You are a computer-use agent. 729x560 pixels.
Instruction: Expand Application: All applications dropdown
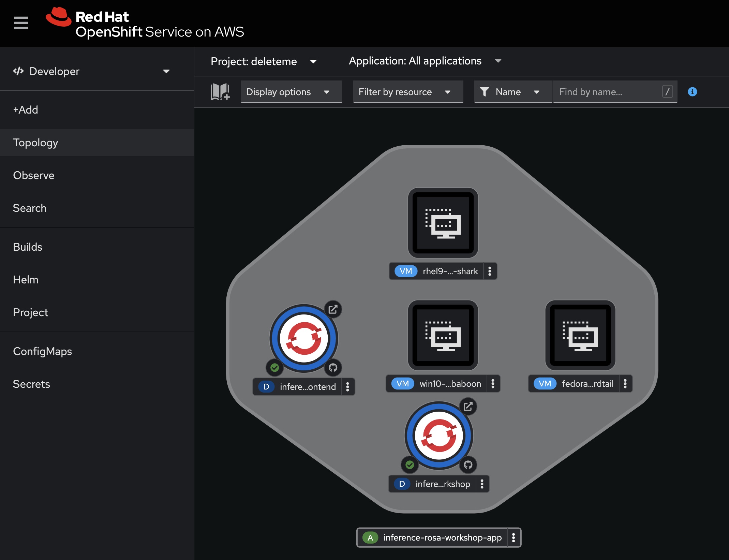[425, 61]
